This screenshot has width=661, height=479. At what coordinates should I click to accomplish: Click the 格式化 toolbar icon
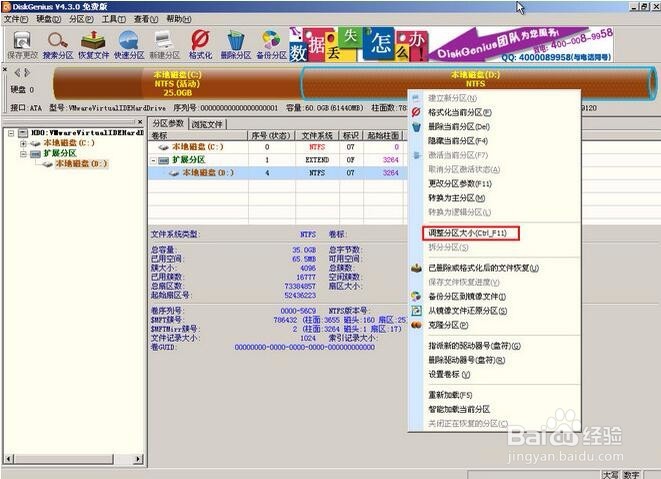pos(200,44)
